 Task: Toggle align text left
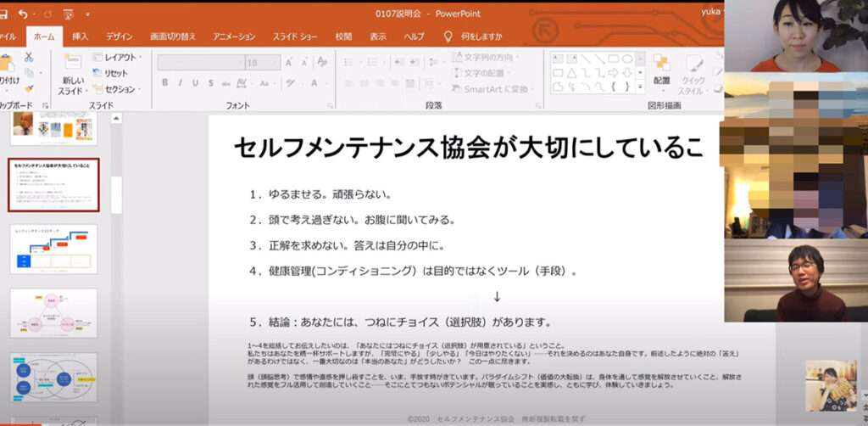(348, 83)
